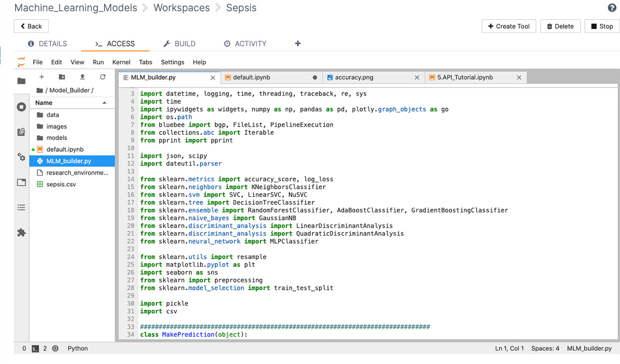Switch to the BUILD tab

179,44
